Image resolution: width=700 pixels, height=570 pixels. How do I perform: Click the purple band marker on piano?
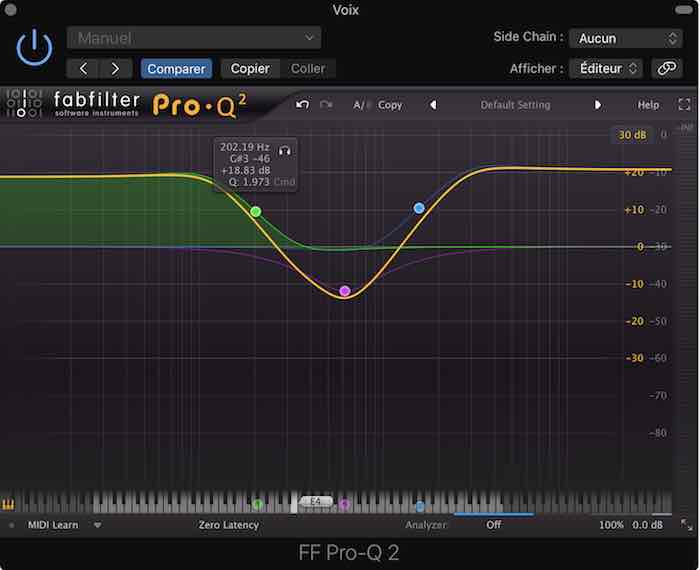pos(344,504)
